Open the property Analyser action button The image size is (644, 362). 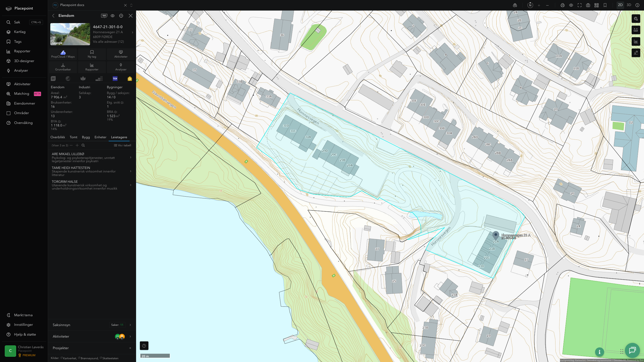coord(121,67)
